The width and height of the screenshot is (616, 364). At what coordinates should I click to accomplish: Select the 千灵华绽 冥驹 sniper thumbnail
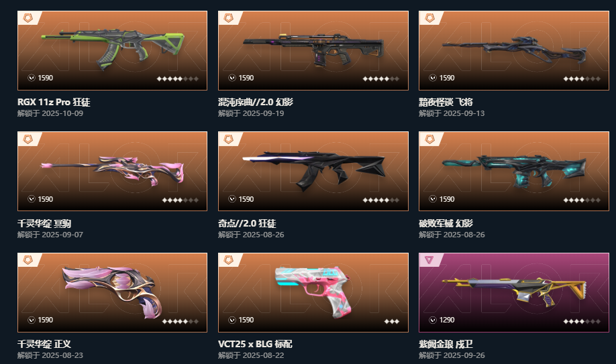112,171
